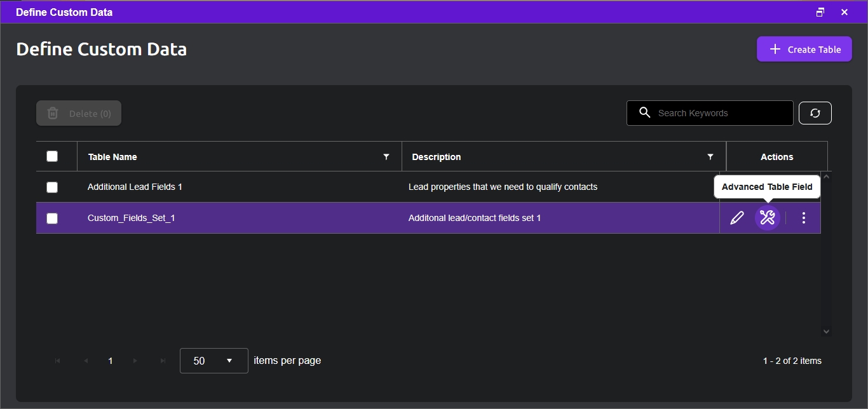Filter the Description column
This screenshot has height=409, width=868.
coord(710,157)
